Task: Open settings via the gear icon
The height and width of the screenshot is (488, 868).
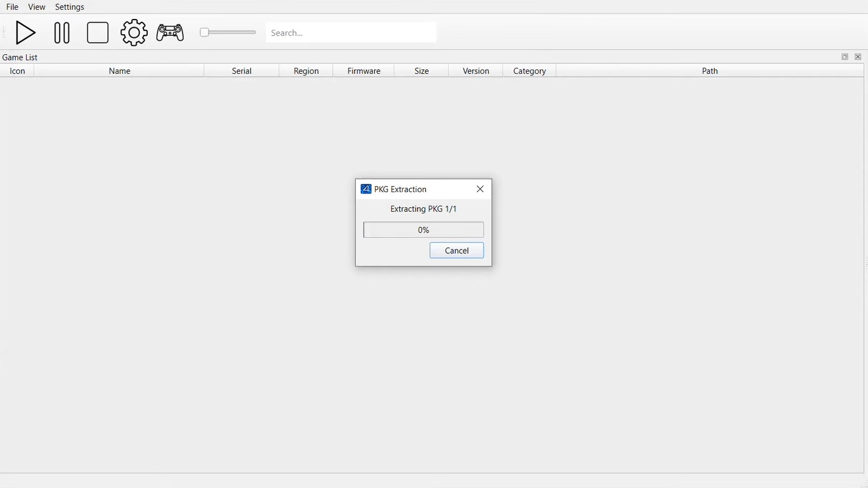Action: tap(134, 33)
